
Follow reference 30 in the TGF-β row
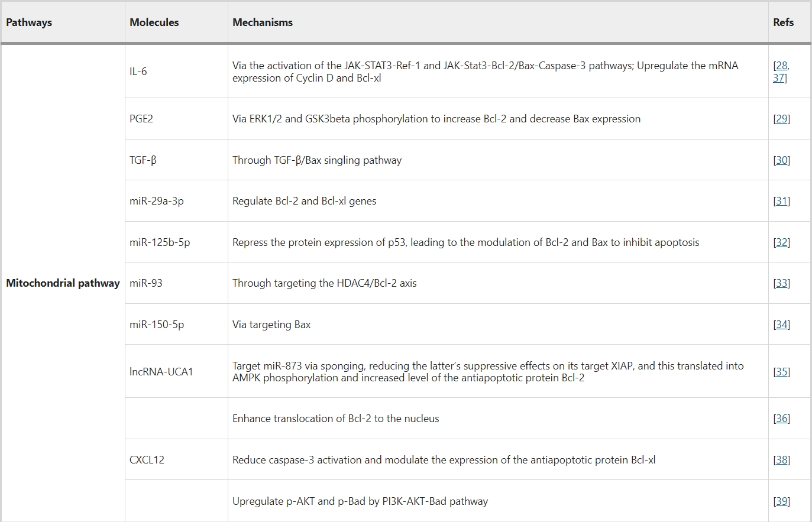coord(781,160)
